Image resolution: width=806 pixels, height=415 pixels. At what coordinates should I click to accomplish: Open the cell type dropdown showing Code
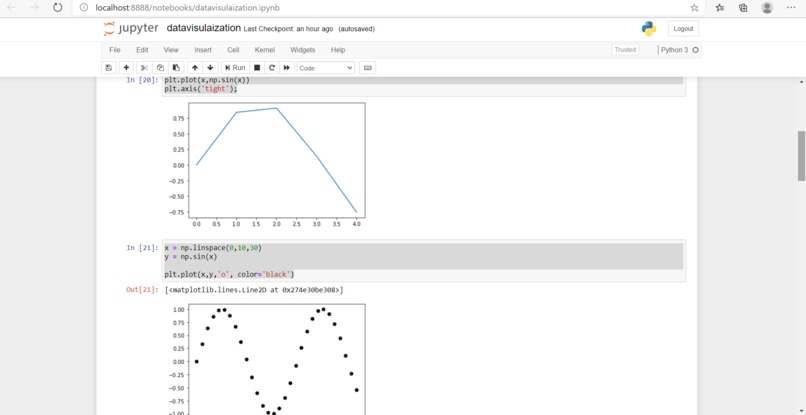pyautogui.click(x=326, y=68)
